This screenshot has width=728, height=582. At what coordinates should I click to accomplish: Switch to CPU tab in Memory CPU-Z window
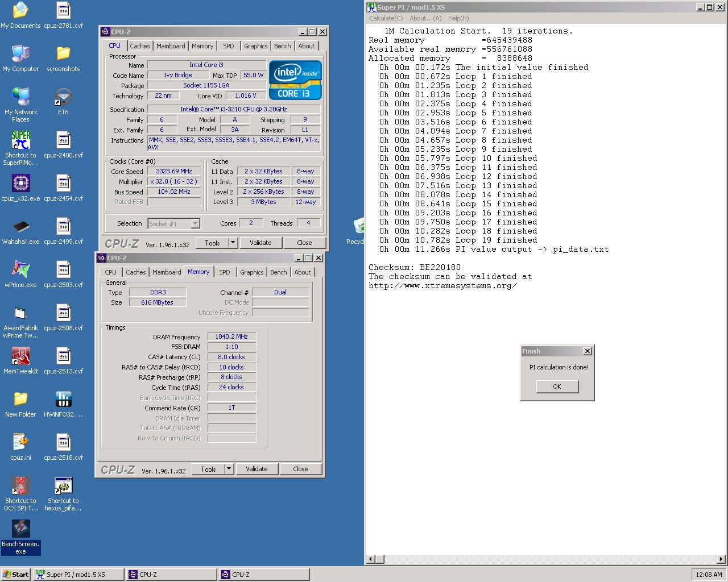pyautogui.click(x=110, y=272)
